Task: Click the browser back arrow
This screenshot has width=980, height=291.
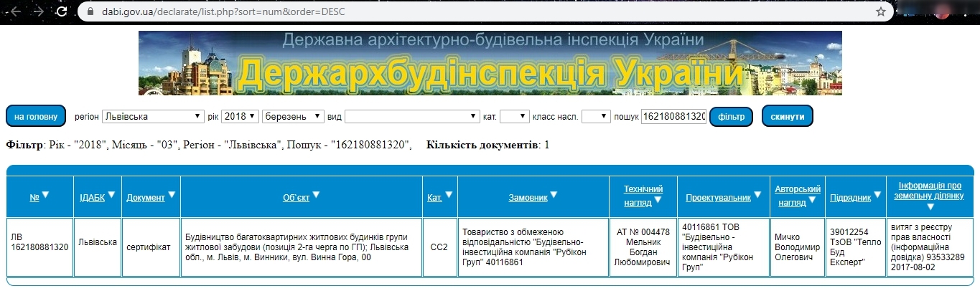Action: (14, 11)
